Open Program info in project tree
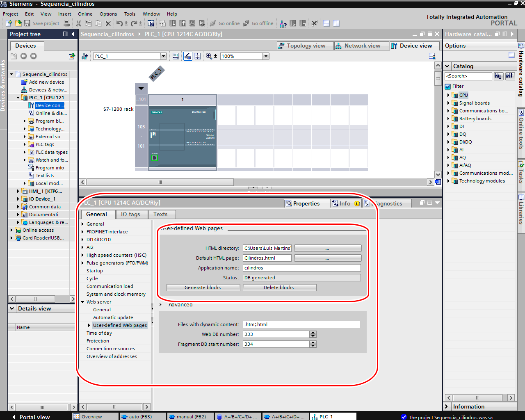This screenshot has height=420, width=525. [x=50, y=168]
